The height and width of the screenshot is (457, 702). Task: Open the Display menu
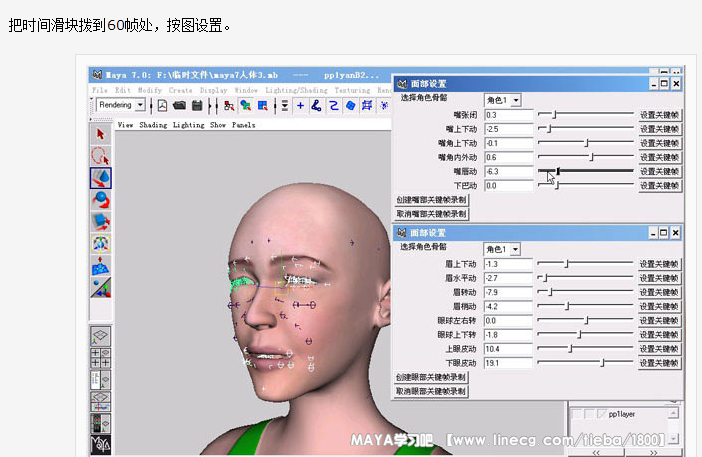point(213,90)
